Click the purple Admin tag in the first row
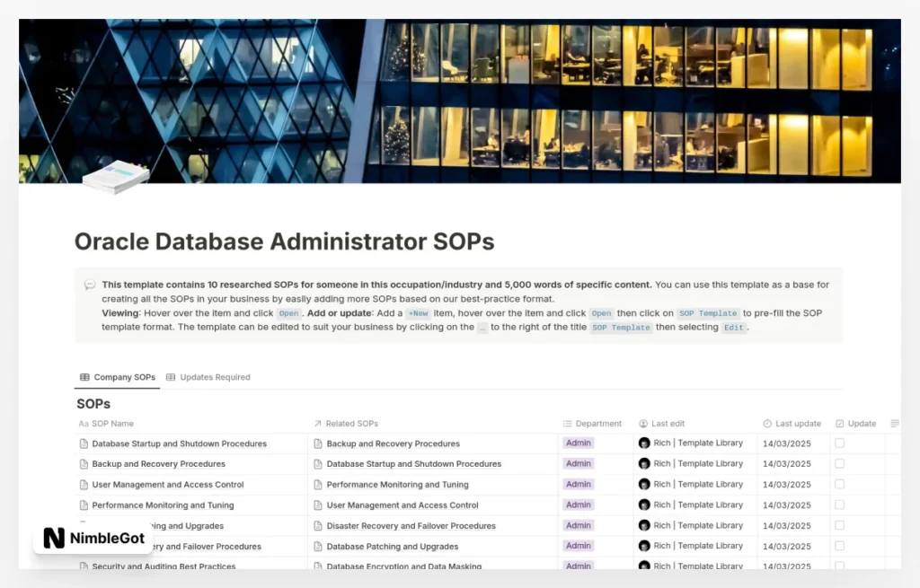Image resolution: width=920 pixels, height=588 pixels. click(x=578, y=443)
